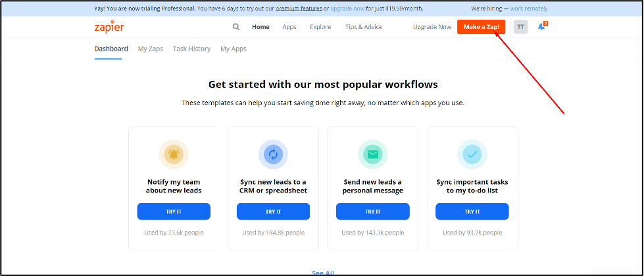Try the Send new leads message workflow
This screenshot has height=276, width=644.
point(372,212)
